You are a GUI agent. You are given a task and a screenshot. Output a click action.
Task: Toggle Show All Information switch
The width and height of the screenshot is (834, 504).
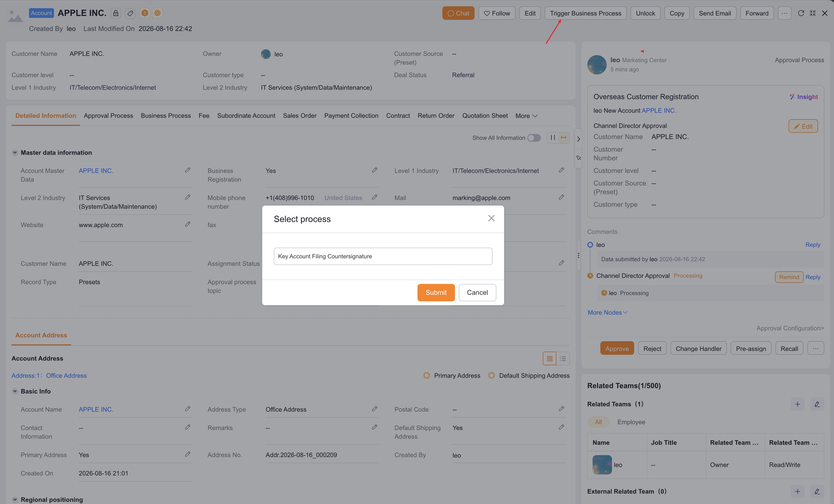534,138
